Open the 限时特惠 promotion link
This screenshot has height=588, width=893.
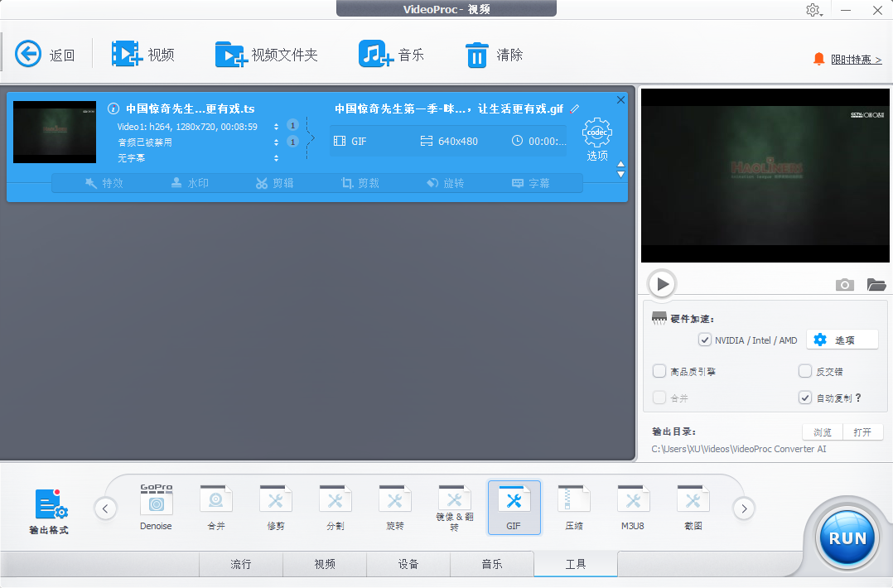pyautogui.click(x=858, y=59)
